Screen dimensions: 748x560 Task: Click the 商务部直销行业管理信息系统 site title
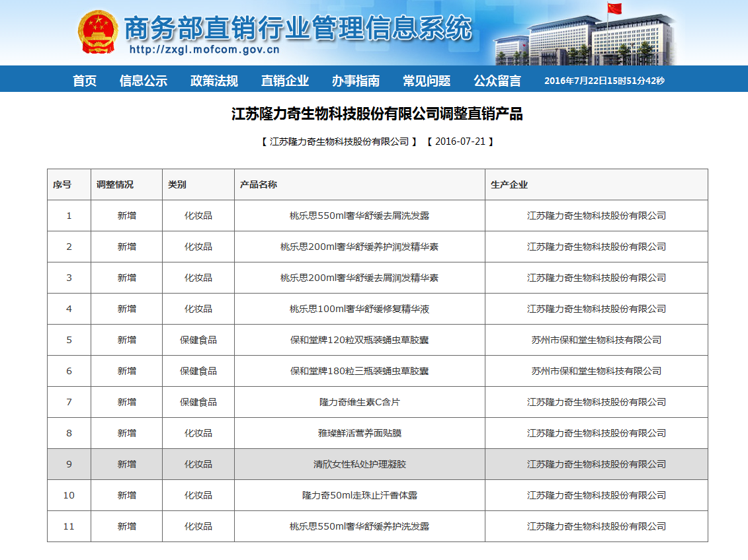pyautogui.click(x=298, y=28)
